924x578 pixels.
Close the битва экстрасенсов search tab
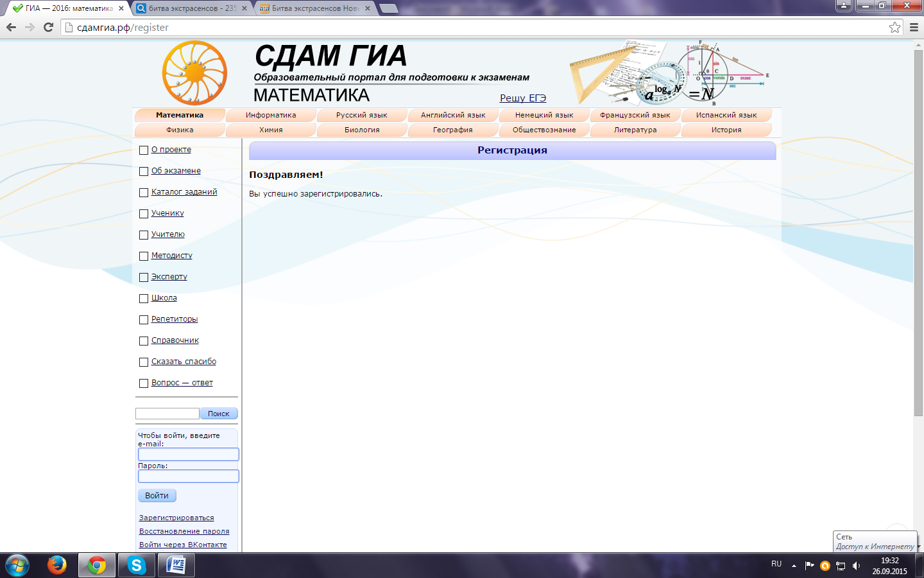click(244, 8)
